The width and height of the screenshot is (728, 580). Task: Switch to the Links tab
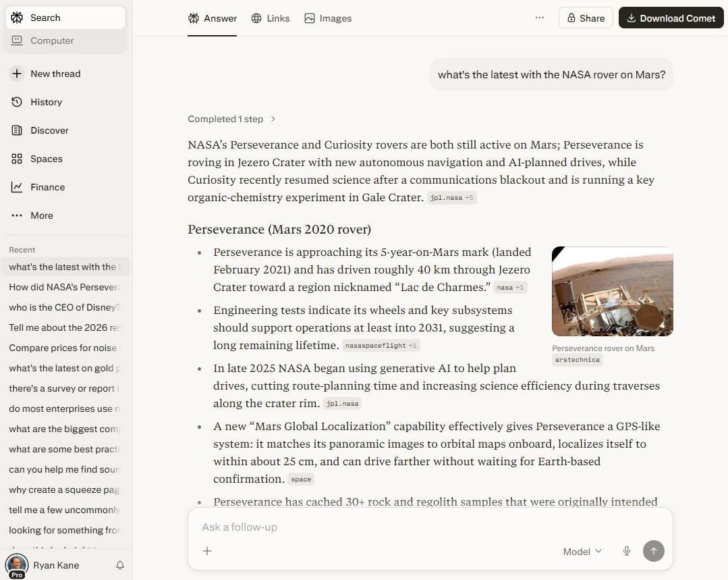coord(270,18)
